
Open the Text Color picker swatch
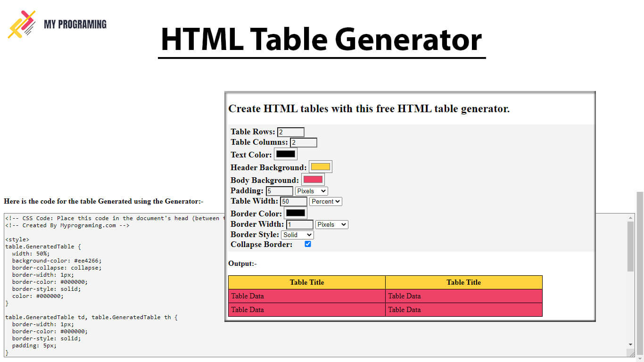point(285,154)
